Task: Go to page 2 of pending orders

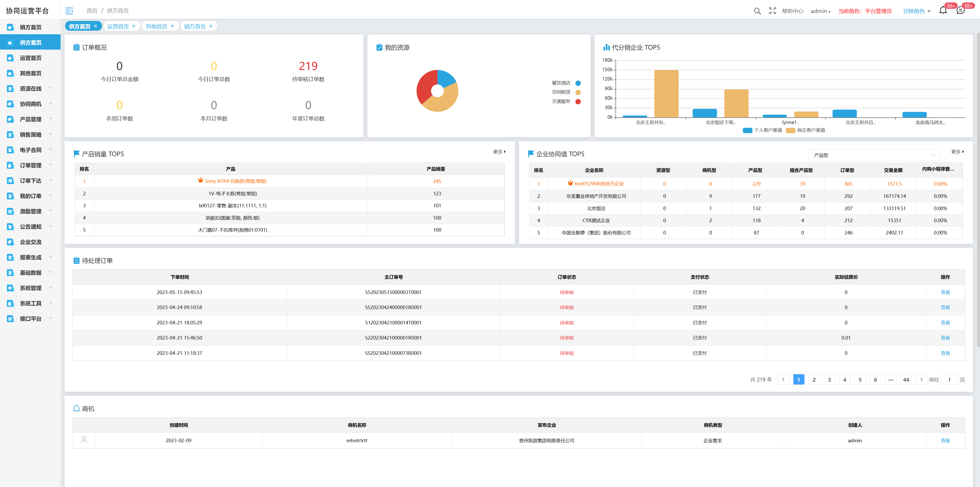Action: (814, 379)
